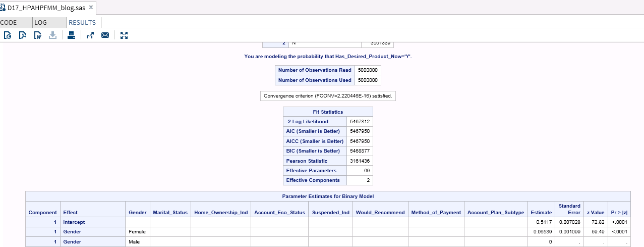644x247 pixels.
Task: Download results as HTML file
Action: tap(8, 35)
